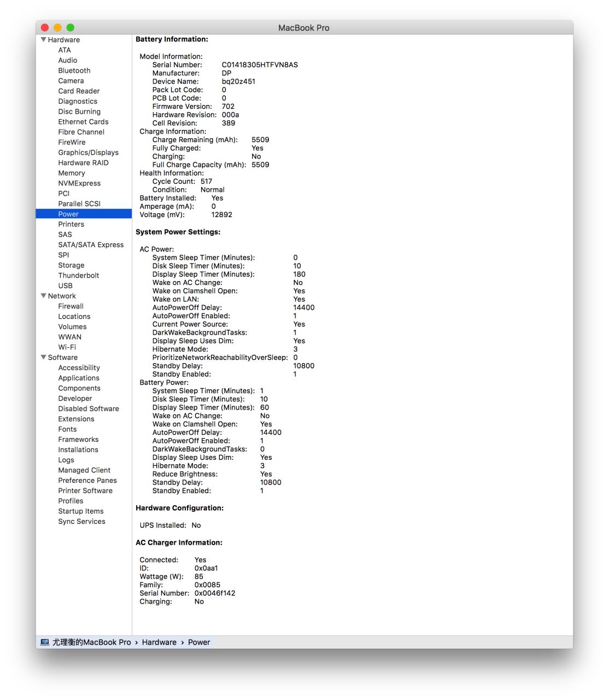The width and height of the screenshot is (609, 700).
Task: Select Developer entry
Action: click(x=75, y=398)
